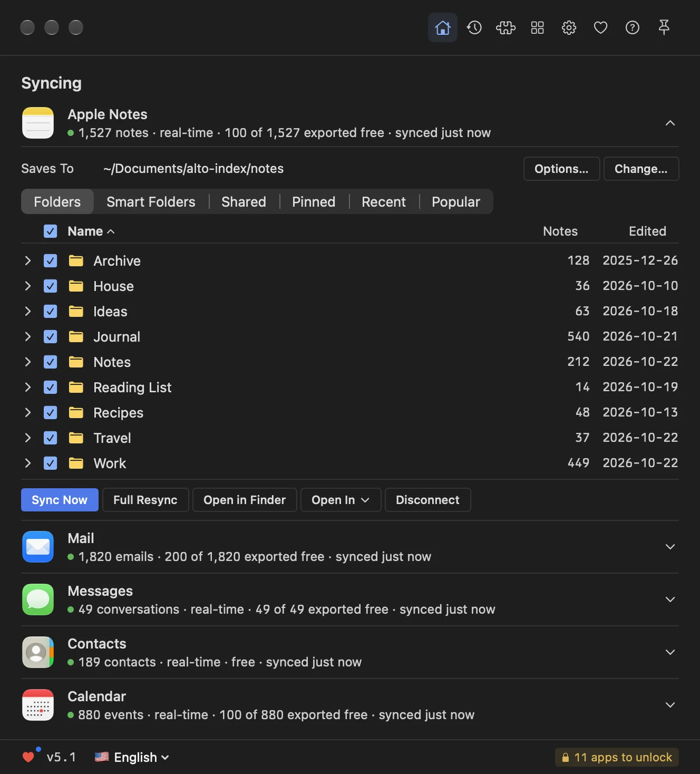Viewport: 700px width, 774px height.
Task: Open the help question mark icon
Action: (x=632, y=27)
